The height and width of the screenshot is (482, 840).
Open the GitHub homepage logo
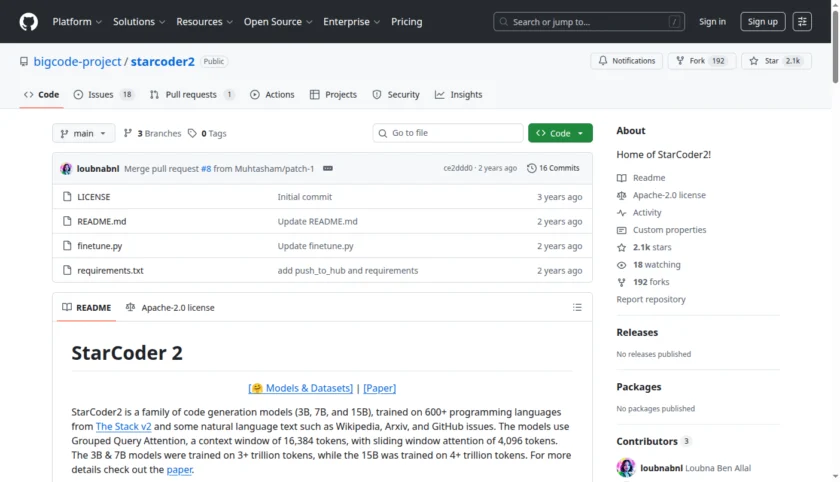click(x=28, y=22)
